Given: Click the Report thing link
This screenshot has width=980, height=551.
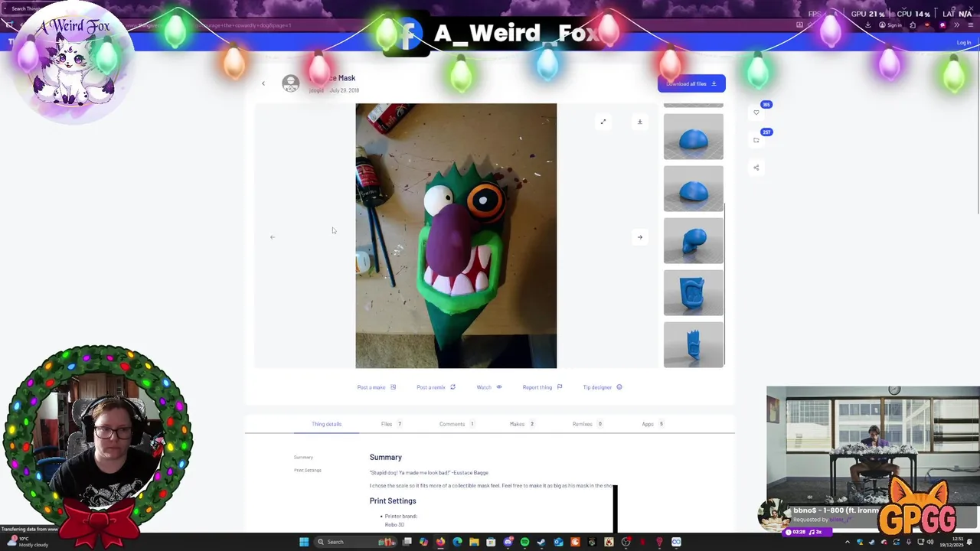Looking at the screenshot, I should click(542, 387).
